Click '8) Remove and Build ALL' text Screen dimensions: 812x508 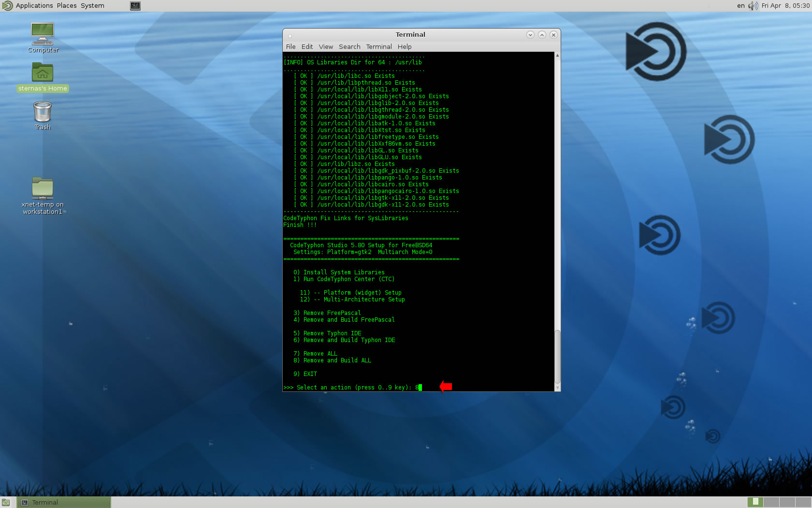coord(332,360)
